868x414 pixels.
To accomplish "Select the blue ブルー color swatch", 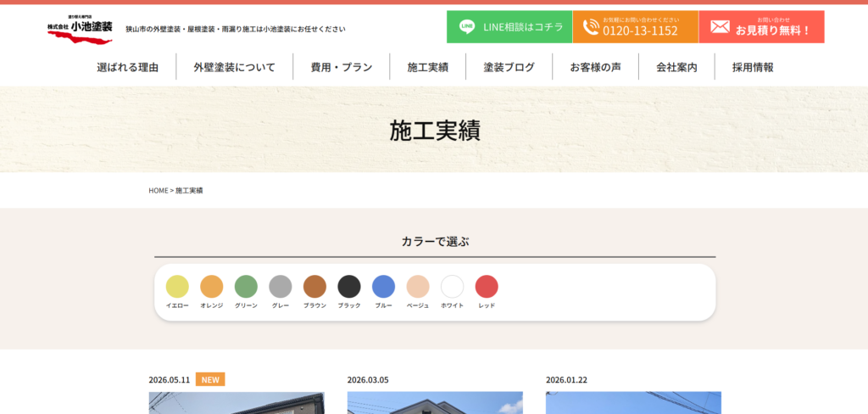I will click(x=383, y=287).
